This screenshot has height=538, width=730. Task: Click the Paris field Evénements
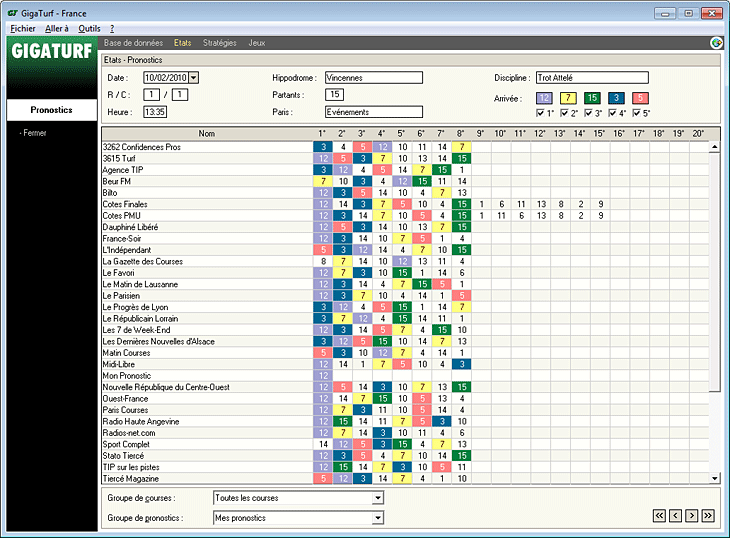[374, 112]
